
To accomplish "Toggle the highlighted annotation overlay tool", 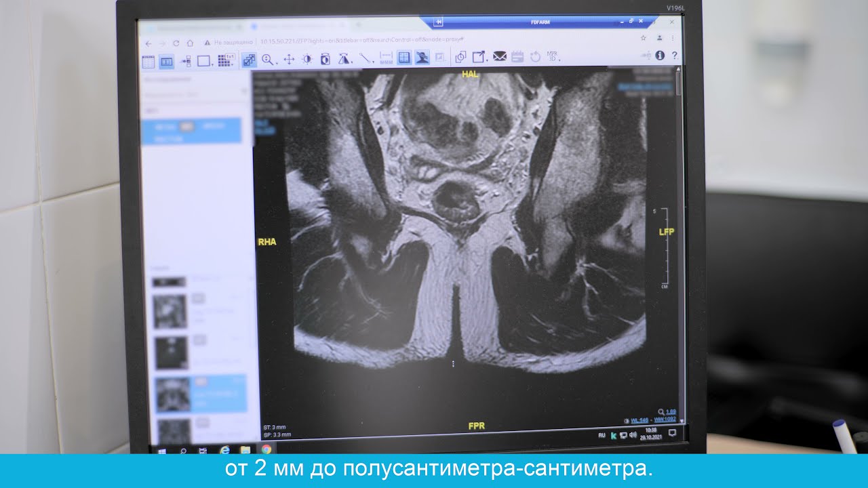I will [422, 58].
